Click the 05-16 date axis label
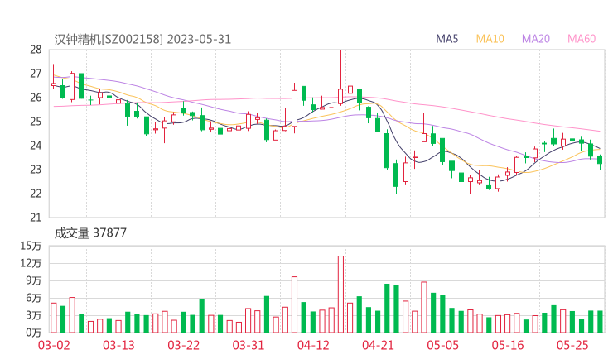Image resolution: width=613 pixels, height=364 pixels. [508, 345]
